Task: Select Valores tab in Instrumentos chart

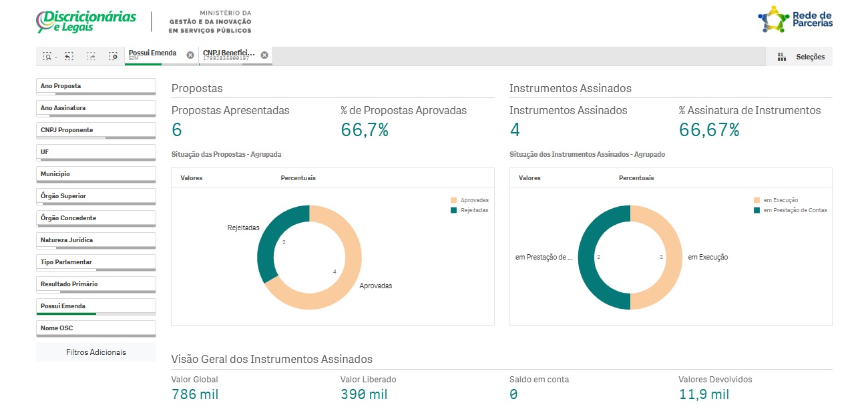Action: point(529,178)
